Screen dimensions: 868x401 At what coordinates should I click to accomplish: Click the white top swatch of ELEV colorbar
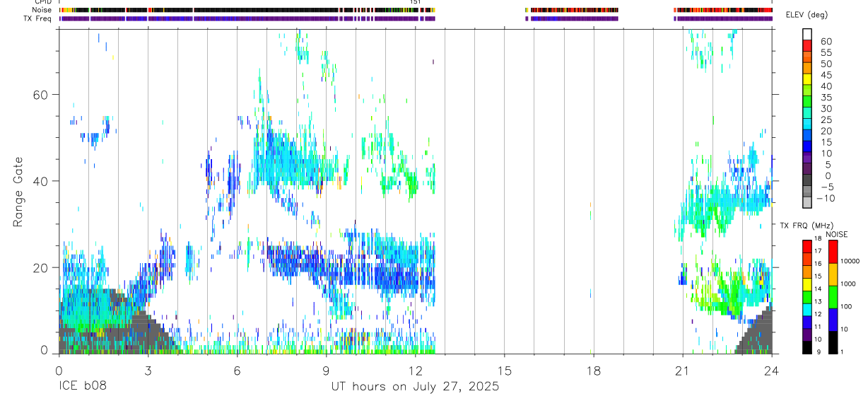pyautogui.click(x=807, y=34)
